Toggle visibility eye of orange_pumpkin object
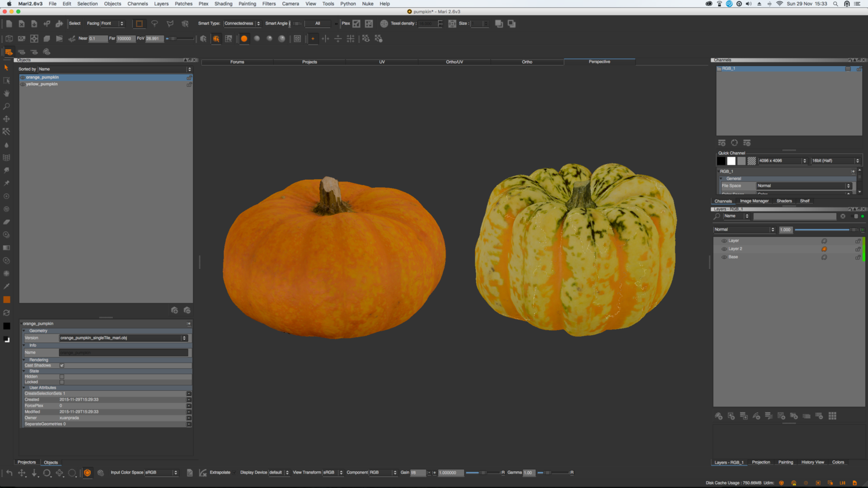Image resolution: width=868 pixels, height=488 pixels. click(x=23, y=77)
